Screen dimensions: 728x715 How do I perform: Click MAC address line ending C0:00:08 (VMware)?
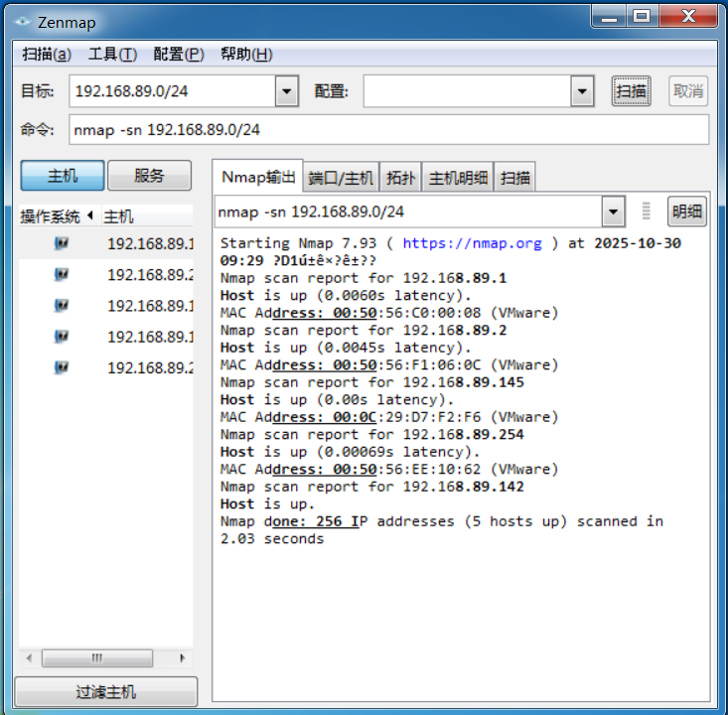[389, 313]
